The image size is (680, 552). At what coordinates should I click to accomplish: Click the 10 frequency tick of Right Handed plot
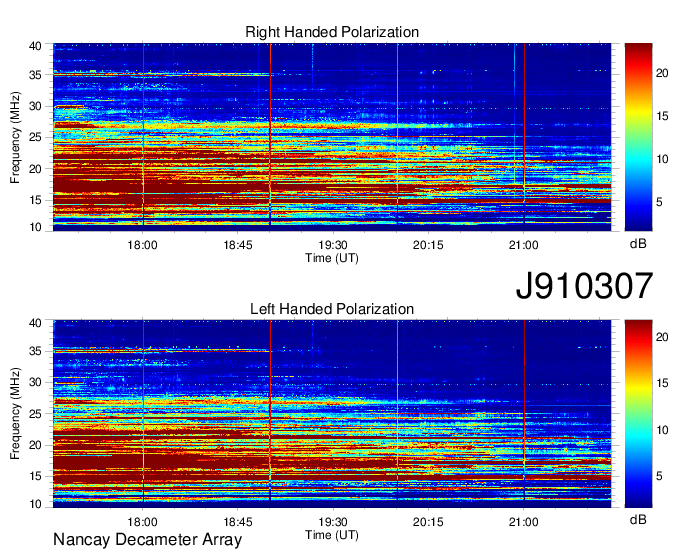35,227
